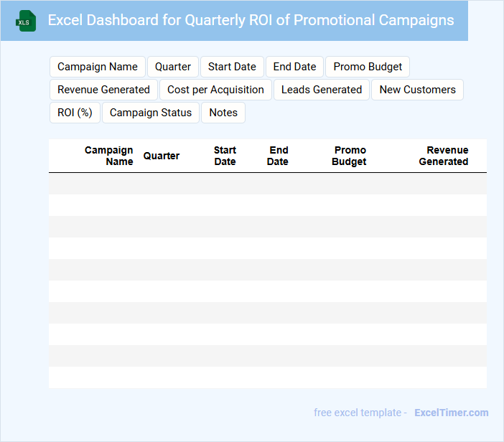Select the Revenue Generated column header
The height and width of the screenshot is (442, 504).
(444, 156)
